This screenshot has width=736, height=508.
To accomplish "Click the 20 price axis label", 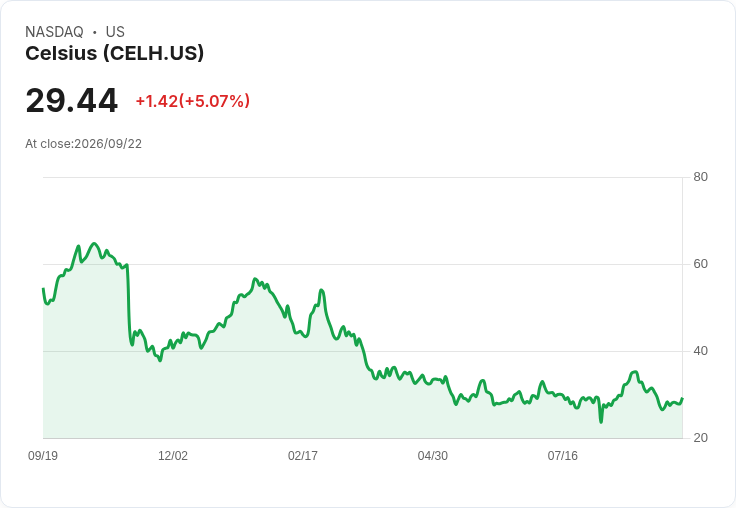I will point(700,438).
